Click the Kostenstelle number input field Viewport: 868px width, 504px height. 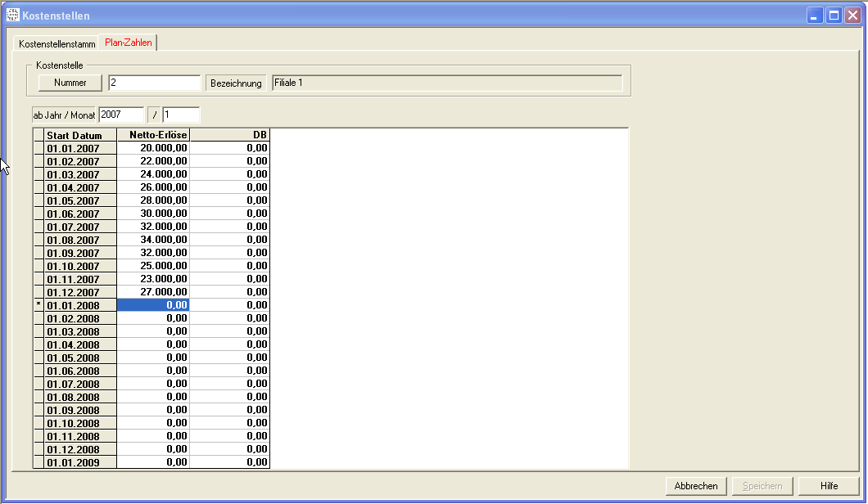154,83
